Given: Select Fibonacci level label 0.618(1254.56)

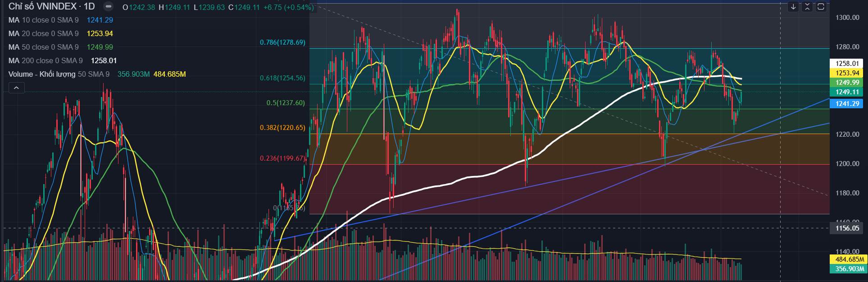Looking at the screenshot, I should 282,78.
